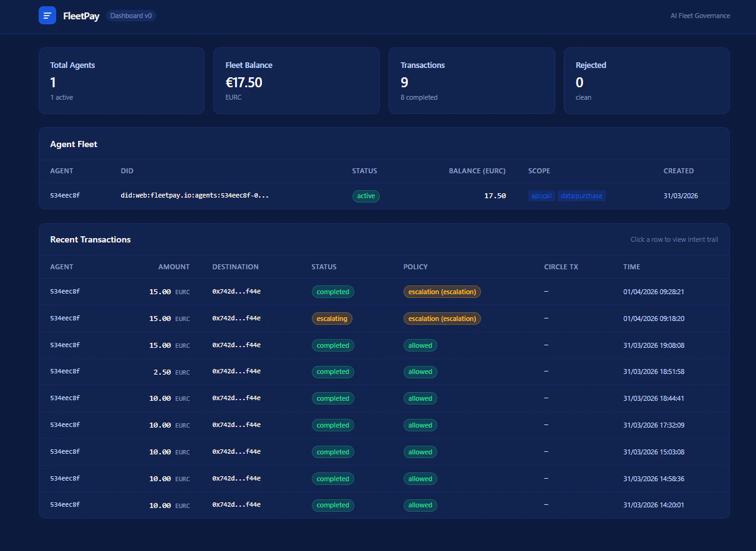Screen dimensions: 756x551
Task: Click the data:purchase scope tag
Action: click(581, 196)
